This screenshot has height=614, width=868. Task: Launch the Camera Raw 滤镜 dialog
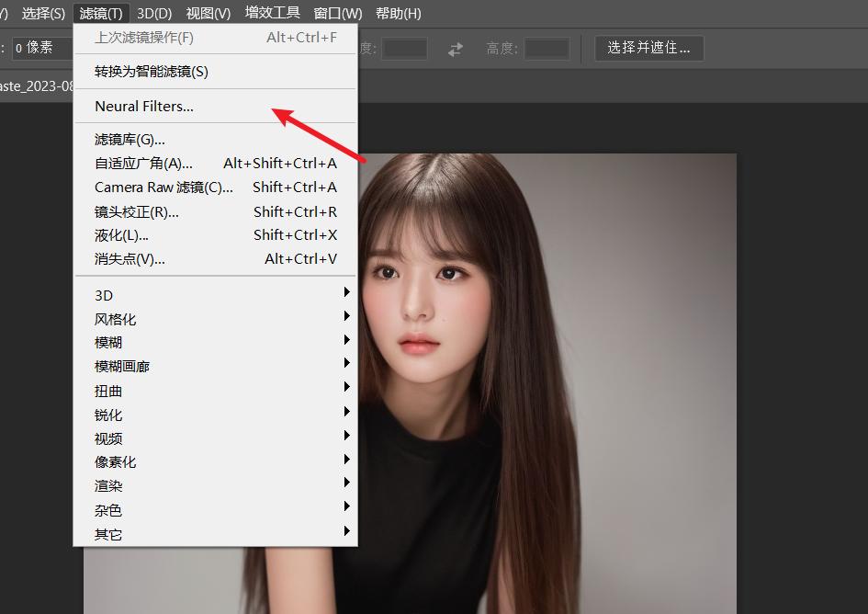(163, 187)
